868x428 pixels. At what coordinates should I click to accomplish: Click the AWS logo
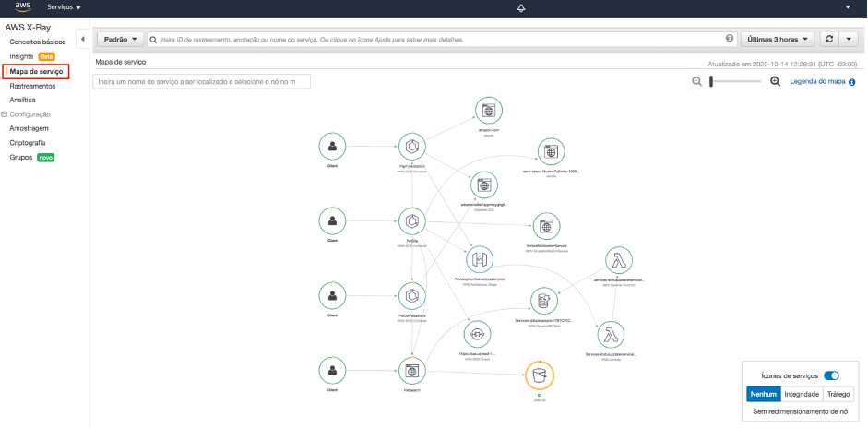23,7
